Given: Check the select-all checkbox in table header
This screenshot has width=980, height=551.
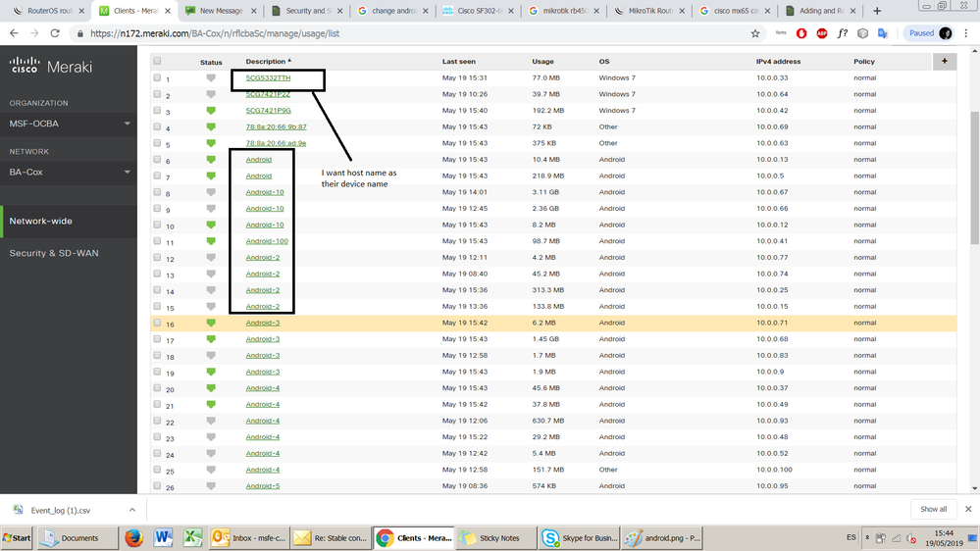Looking at the screenshot, I should point(157,61).
